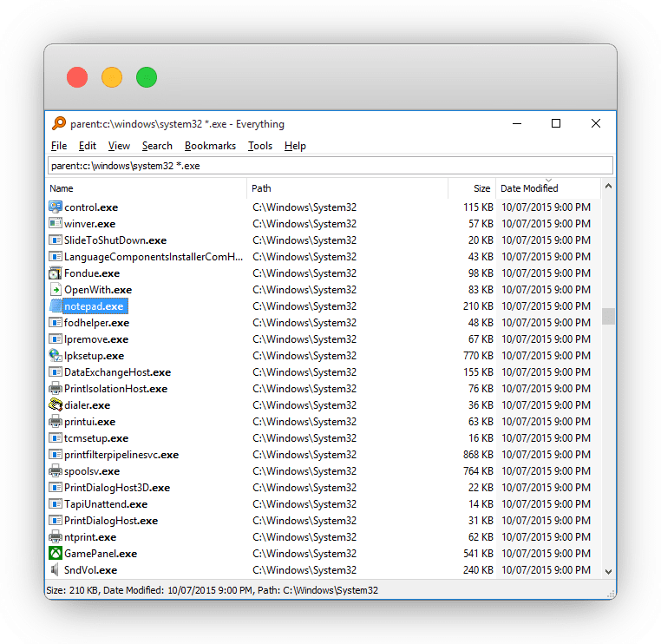Click the search query input field
The width and height of the screenshot is (661, 644).
(330, 166)
